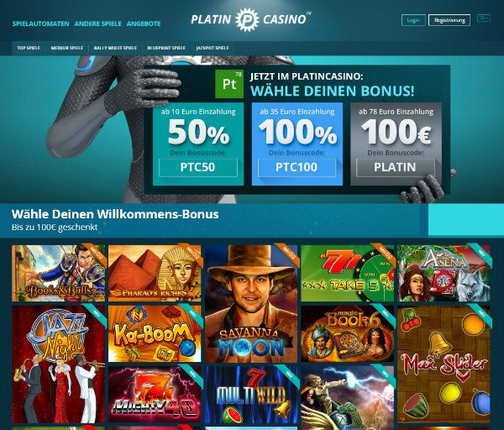Switch to the Top Spiele tab
This screenshot has width=504, height=430.
tap(29, 48)
